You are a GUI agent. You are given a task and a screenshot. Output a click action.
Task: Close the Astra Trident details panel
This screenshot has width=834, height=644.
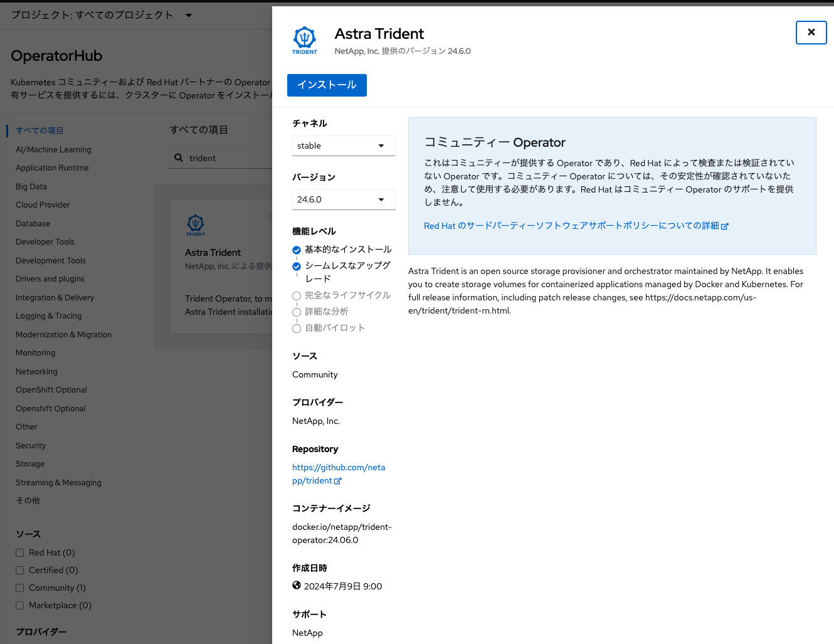pos(811,33)
